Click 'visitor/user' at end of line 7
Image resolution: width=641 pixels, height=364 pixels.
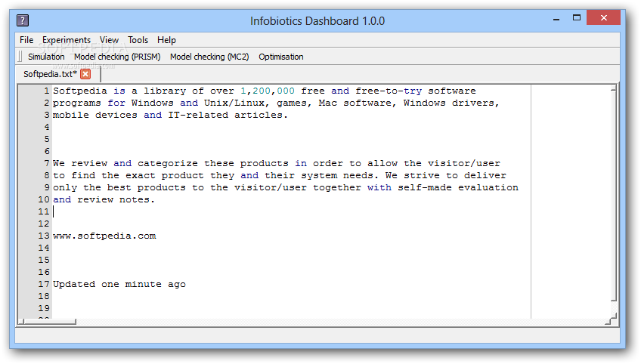coord(464,163)
